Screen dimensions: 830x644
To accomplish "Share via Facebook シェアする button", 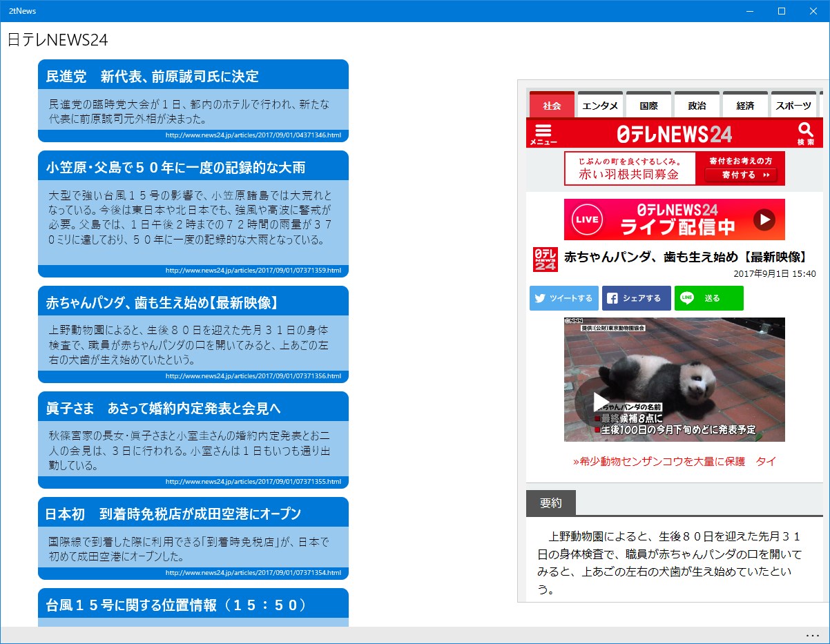I will pyautogui.click(x=637, y=298).
